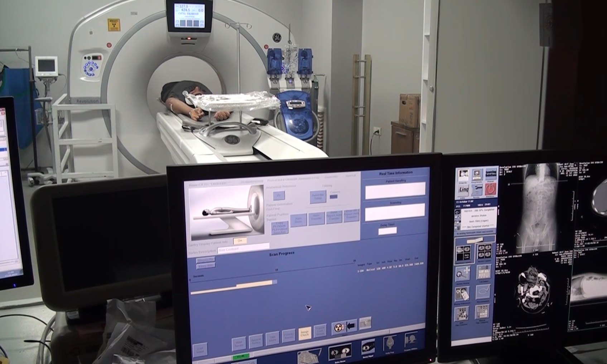607x364 pixels.
Task: Open the Service wrench icon
Action: coord(477,190)
